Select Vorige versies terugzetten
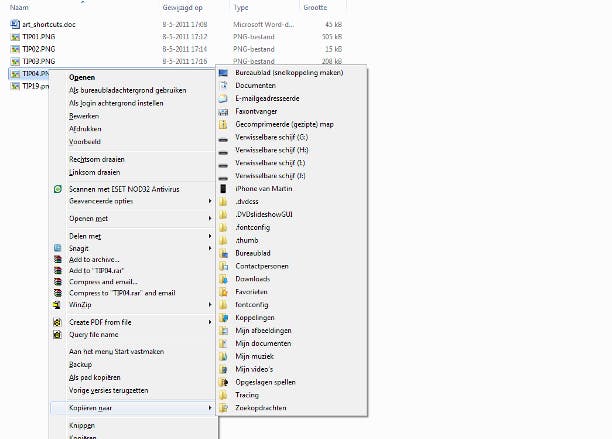 109,390
